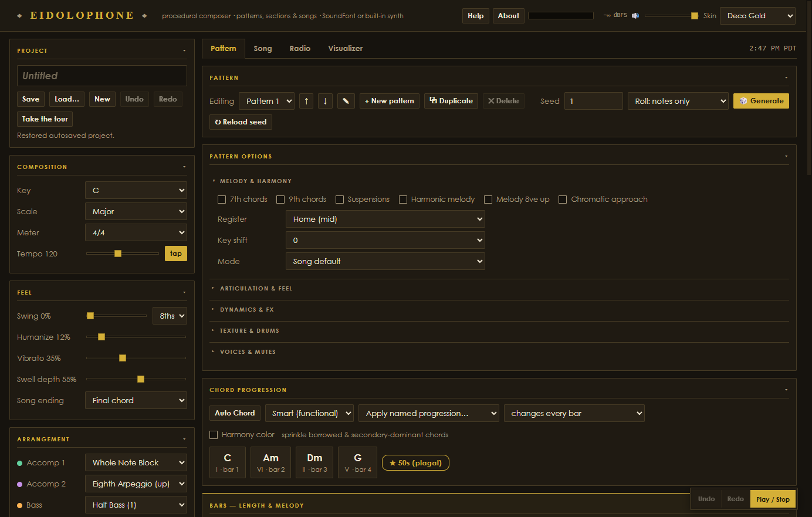Open the Scale dropdown showing Major

[136, 211]
